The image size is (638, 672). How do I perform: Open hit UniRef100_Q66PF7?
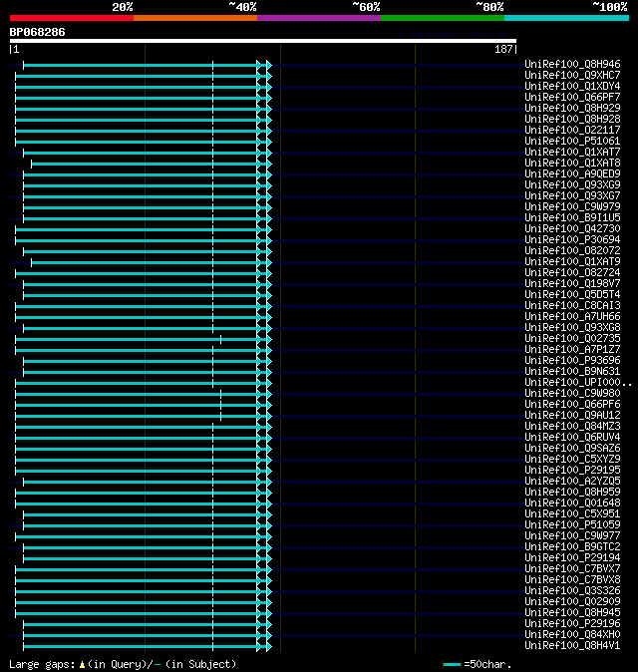[x=572, y=98]
